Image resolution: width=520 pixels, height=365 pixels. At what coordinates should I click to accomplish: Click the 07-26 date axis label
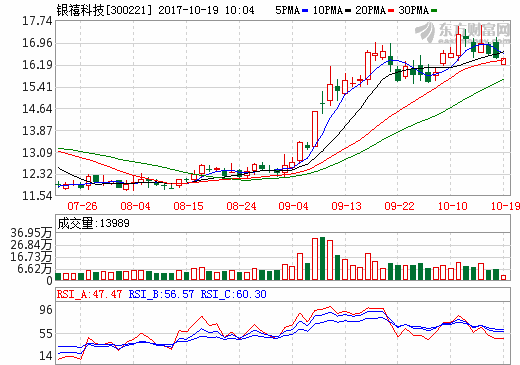[82, 206]
